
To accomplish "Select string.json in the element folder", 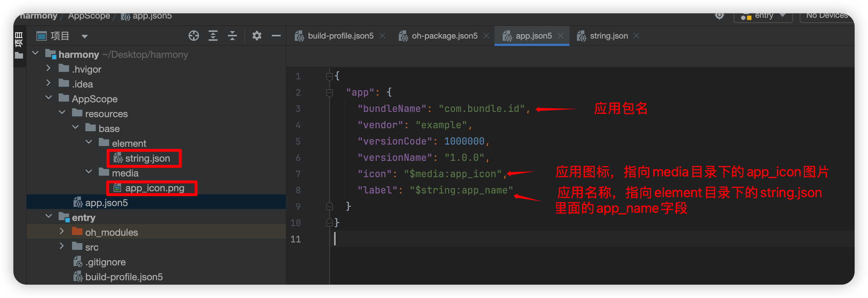I will click(147, 159).
